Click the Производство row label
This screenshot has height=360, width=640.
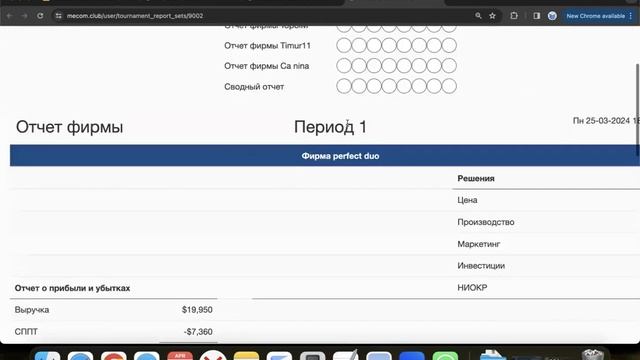(x=486, y=222)
